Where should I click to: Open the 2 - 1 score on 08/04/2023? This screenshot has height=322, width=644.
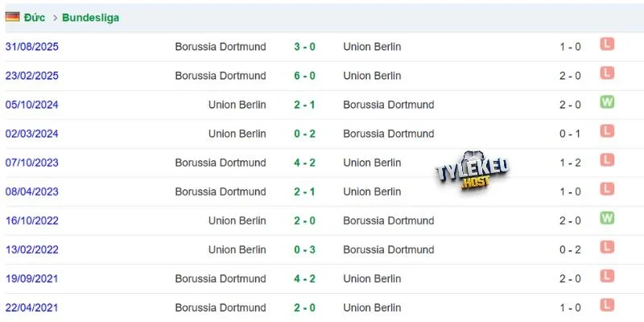(x=305, y=192)
